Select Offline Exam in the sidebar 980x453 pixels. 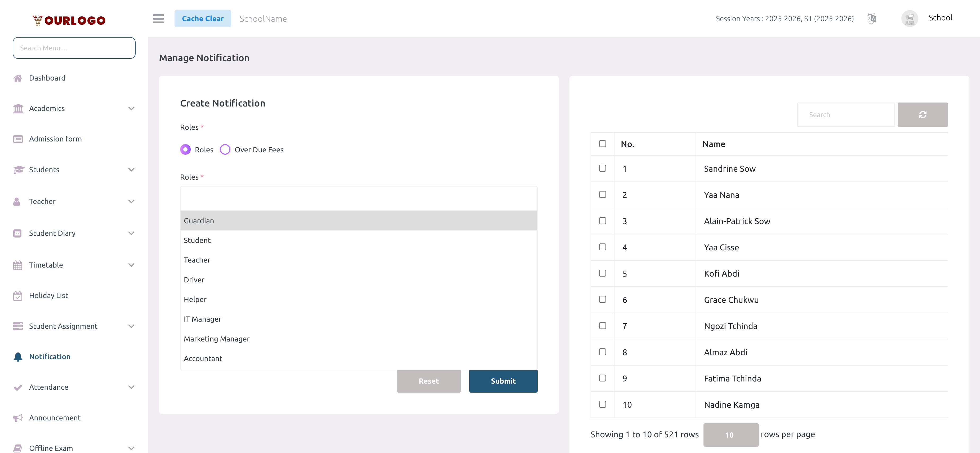51,448
